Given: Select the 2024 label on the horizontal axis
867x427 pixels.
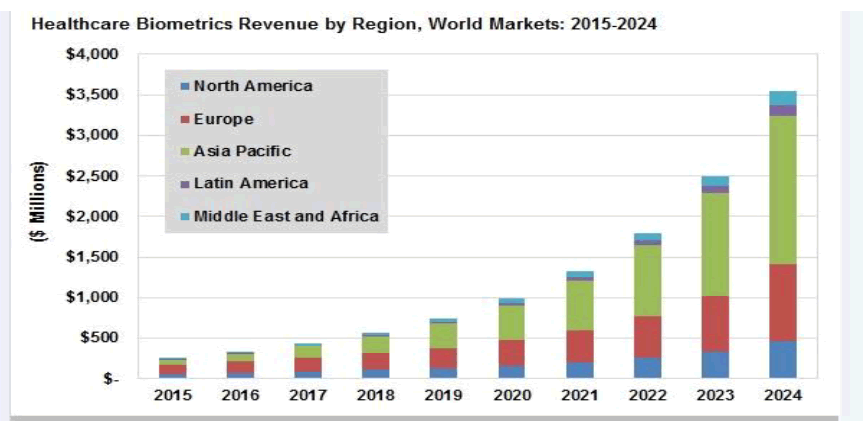Looking at the screenshot, I should 782,396.
